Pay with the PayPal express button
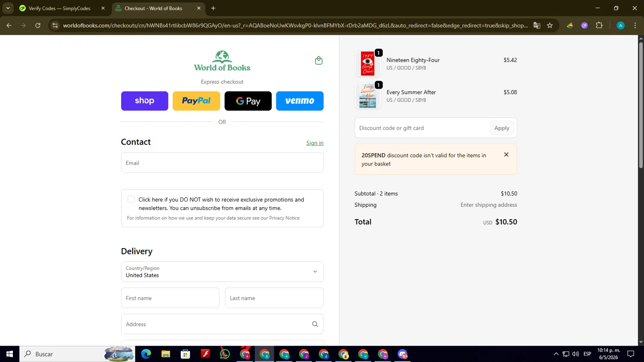Screen dimensions: 644x362 (196, 101)
